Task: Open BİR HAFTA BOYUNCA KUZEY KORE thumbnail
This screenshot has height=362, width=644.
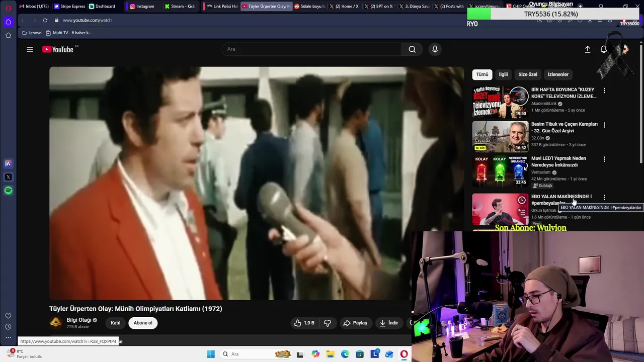Action: (x=500, y=102)
